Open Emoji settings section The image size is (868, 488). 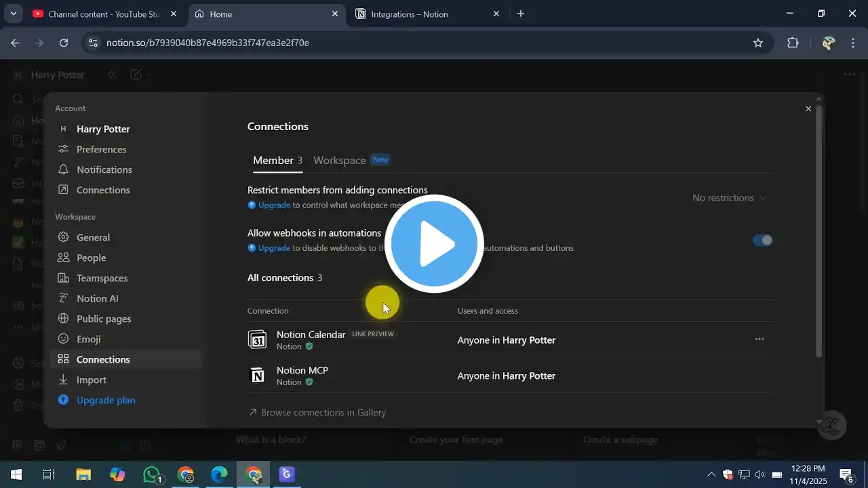tap(88, 339)
